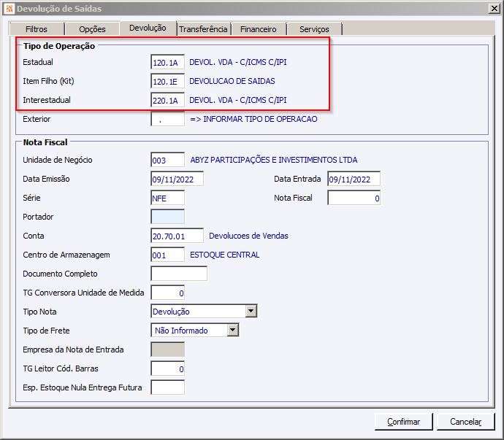
Task: Focus the Portador input field
Action: 167,217
